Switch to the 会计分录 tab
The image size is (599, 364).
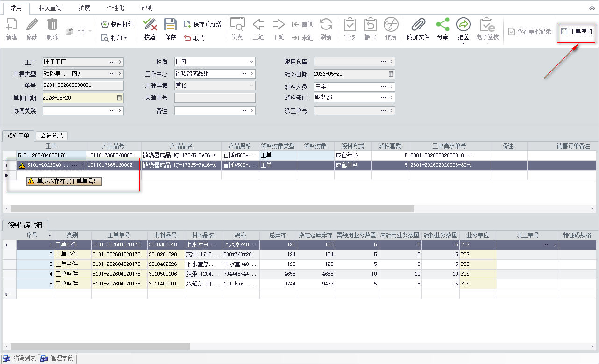[51, 136]
